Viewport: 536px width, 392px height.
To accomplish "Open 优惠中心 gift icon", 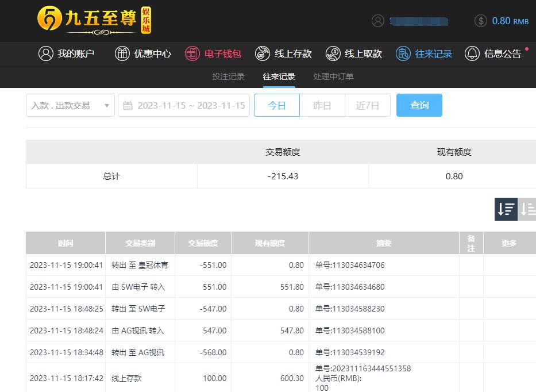I will tap(122, 53).
